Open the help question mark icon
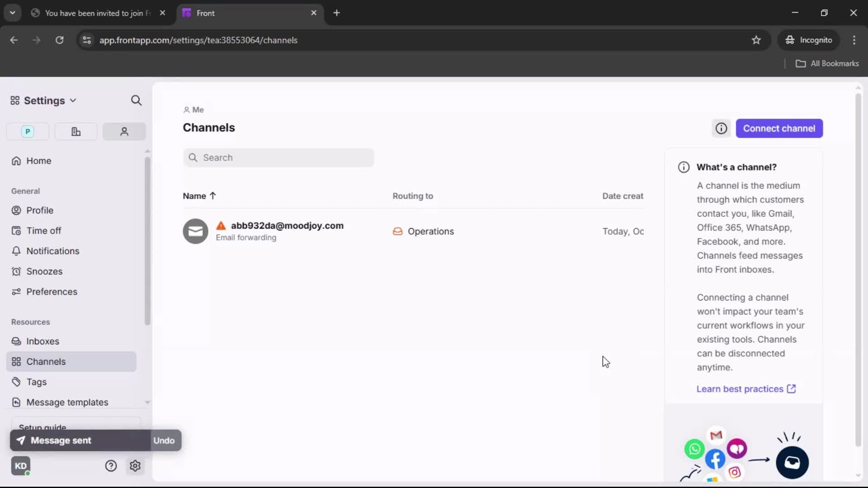 click(111, 466)
